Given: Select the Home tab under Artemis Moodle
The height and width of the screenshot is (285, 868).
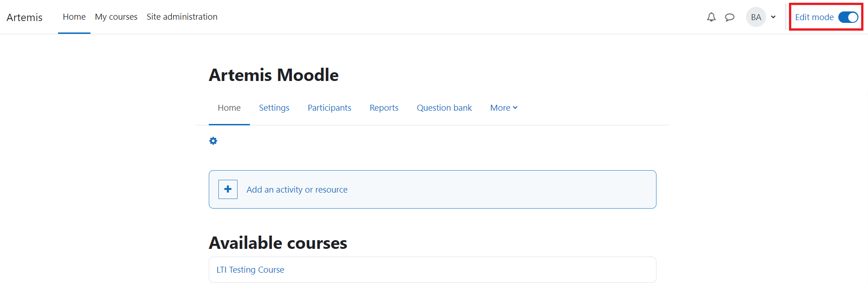Looking at the screenshot, I should pyautogui.click(x=229, y=108).
